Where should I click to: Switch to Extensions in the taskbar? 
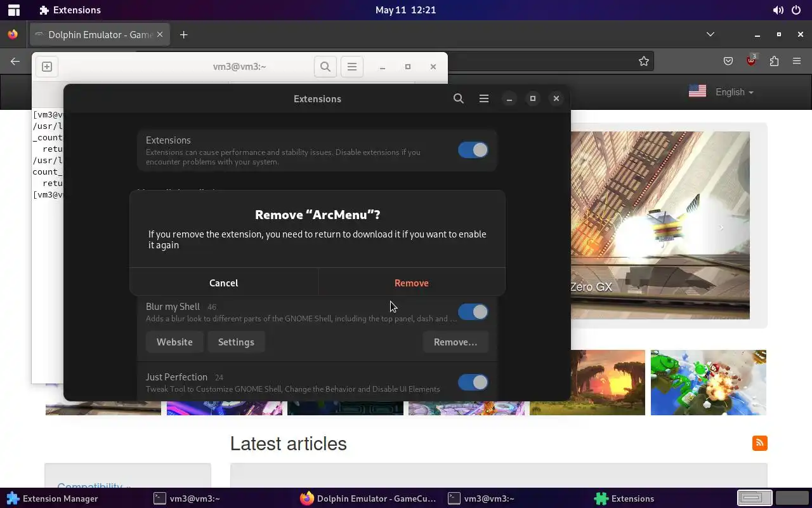(624, 498)
